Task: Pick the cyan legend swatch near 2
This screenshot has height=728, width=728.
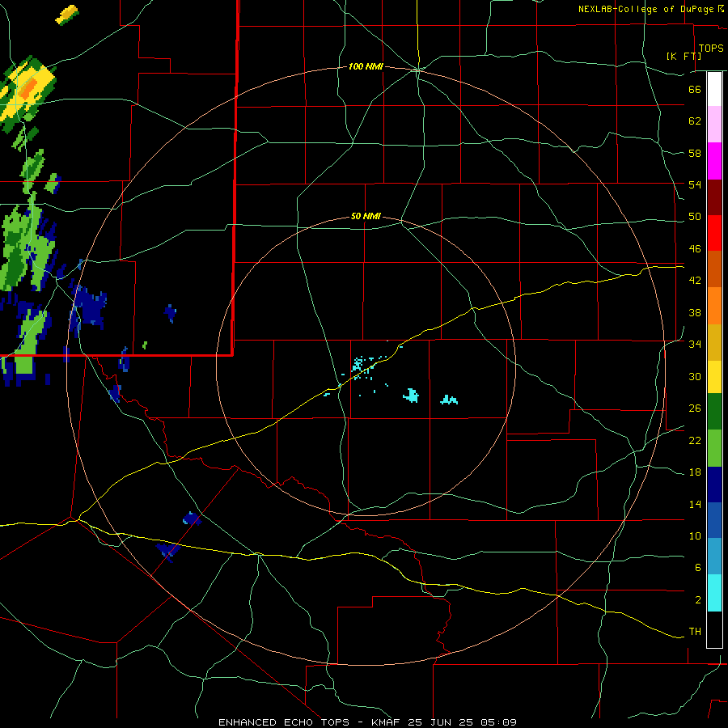Action: pyautogui.click(x=714, y=593)
